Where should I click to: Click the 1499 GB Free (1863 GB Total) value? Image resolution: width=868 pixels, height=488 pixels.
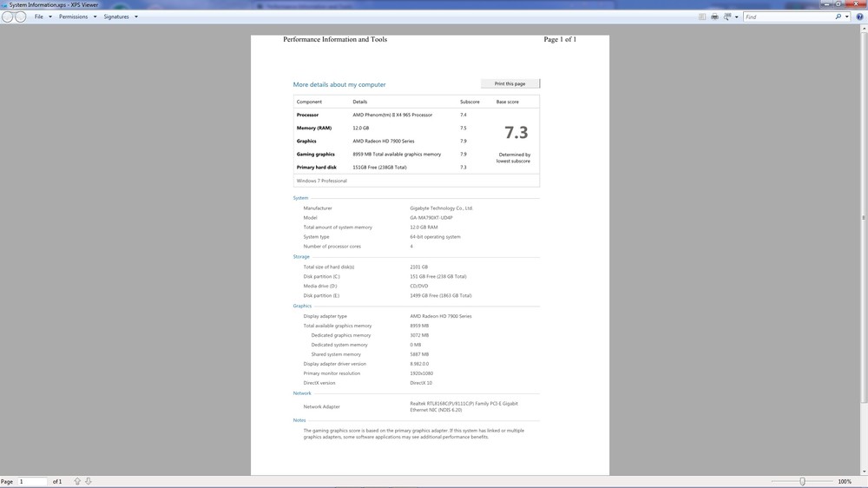[441, 296]
